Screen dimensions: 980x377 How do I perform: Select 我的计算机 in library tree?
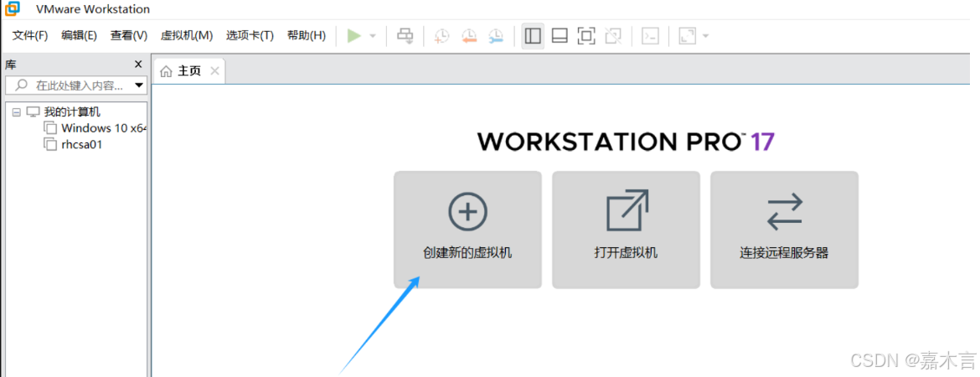click(x=72, y=112)
